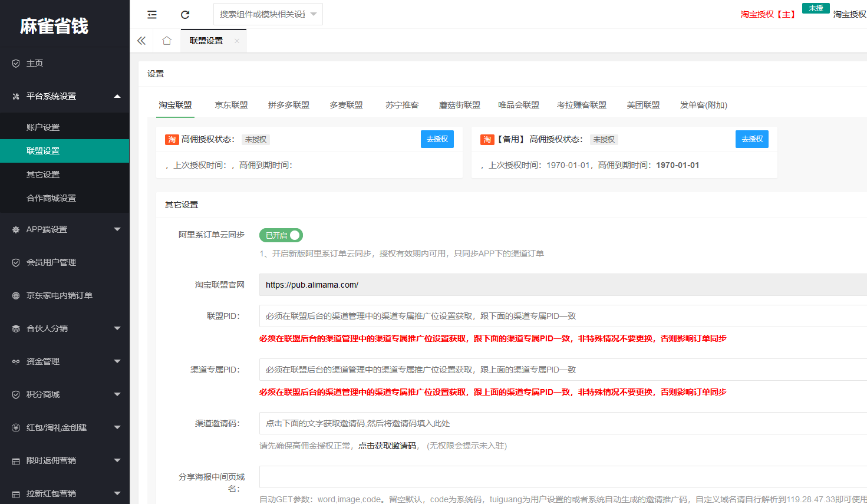Switch to the 拼多多联盟 tab
Screen dimensions: 867x504
tap(289, 105)
